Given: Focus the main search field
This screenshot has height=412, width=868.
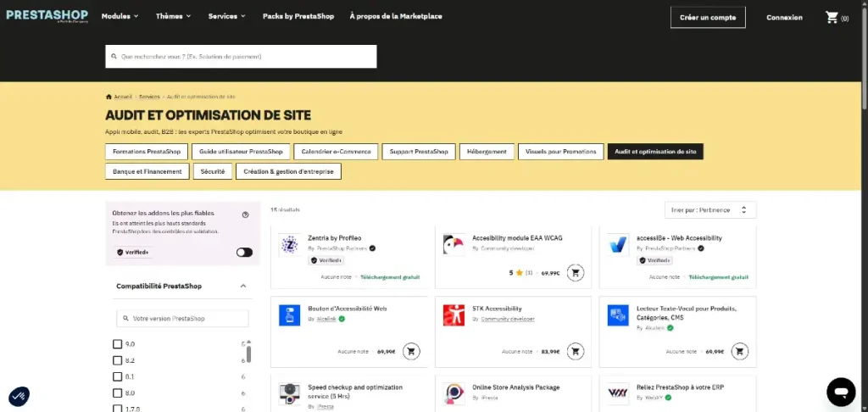Looking at the screenshot, I should coord(241,57).
